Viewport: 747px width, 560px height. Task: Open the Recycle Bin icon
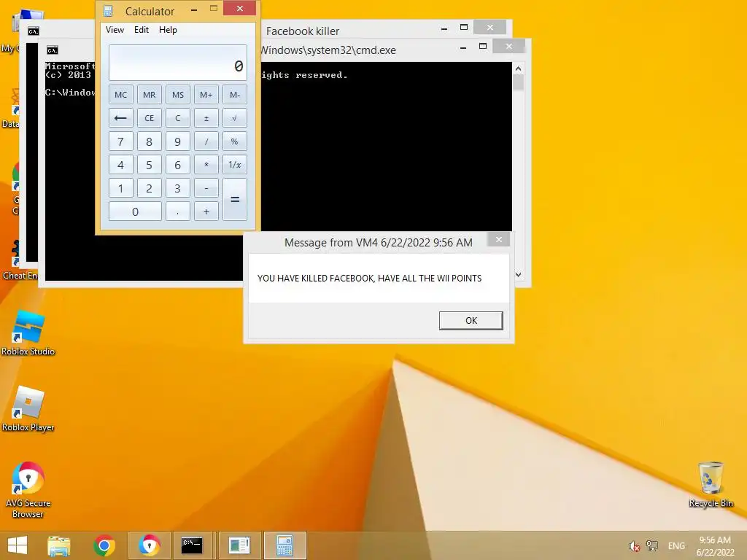[x=711, y=485]
